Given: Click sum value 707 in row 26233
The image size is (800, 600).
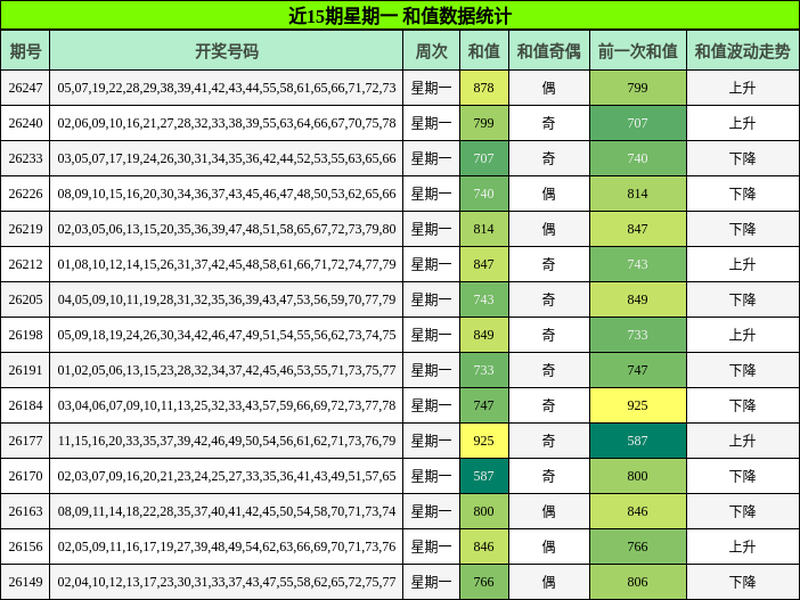Looking at the screenshot, I should (x=484, y=158).
